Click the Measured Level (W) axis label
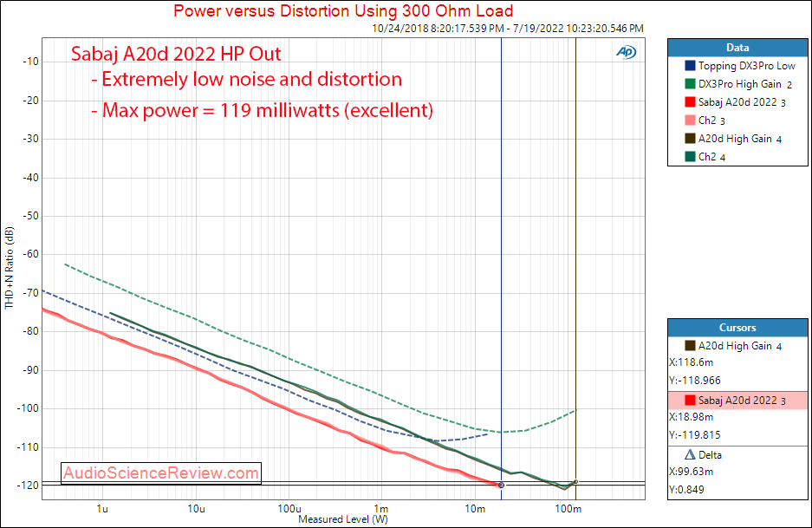 pyautogui.click(x=343, y=519)
